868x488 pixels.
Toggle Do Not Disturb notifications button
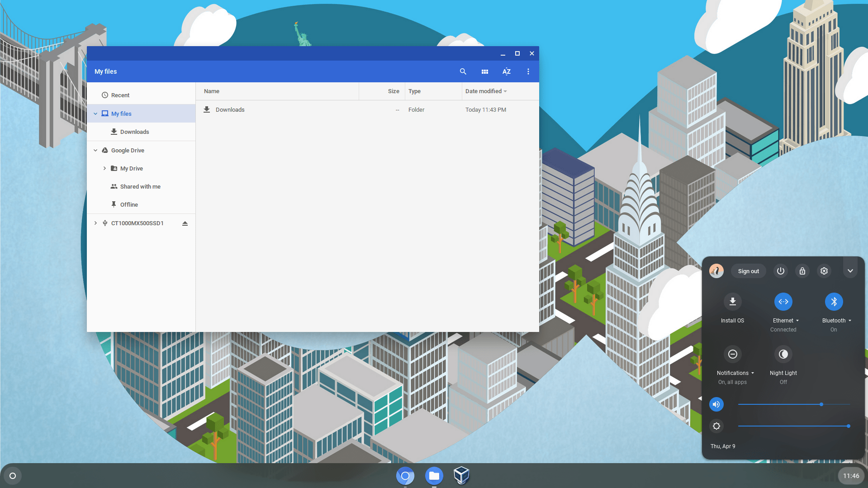(x=732, y=354)
